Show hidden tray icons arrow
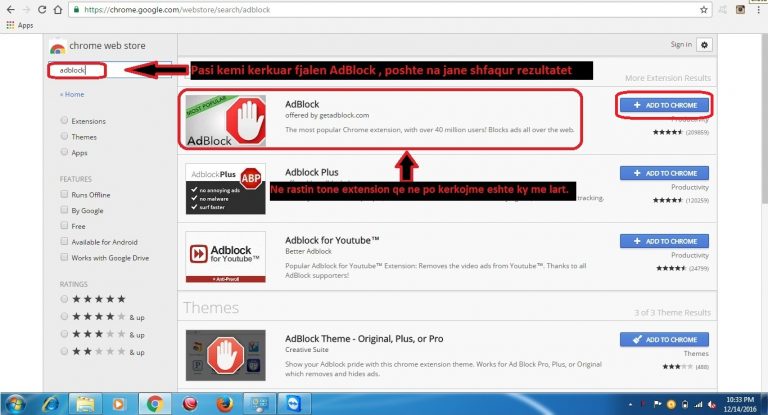The width and height of the screenshot is (768, 415). pos(630,405)
